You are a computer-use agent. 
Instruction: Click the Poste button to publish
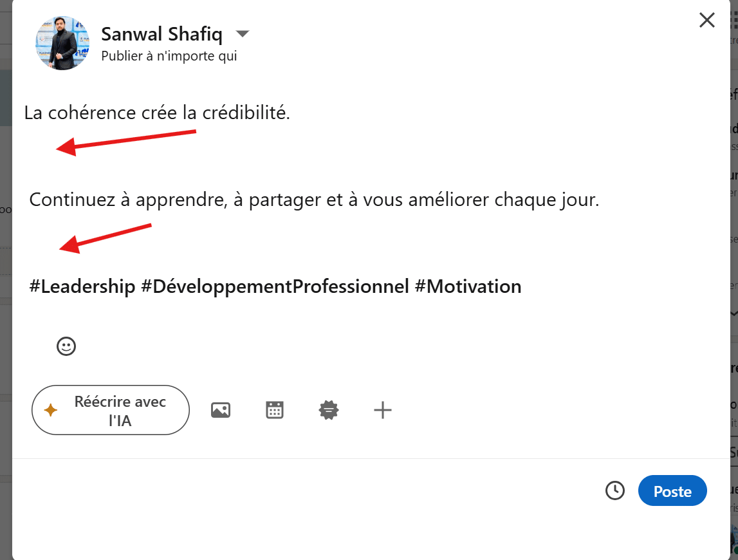672,490
